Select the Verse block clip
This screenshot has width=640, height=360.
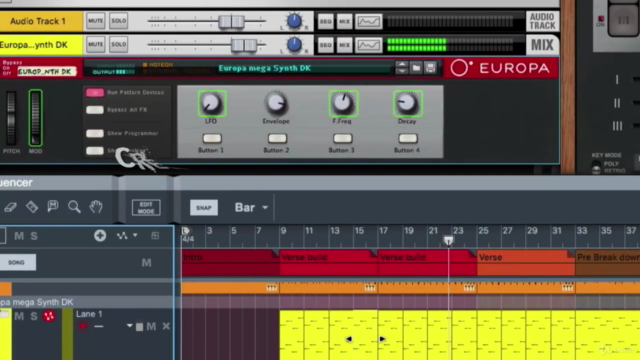tap(526, 262)
